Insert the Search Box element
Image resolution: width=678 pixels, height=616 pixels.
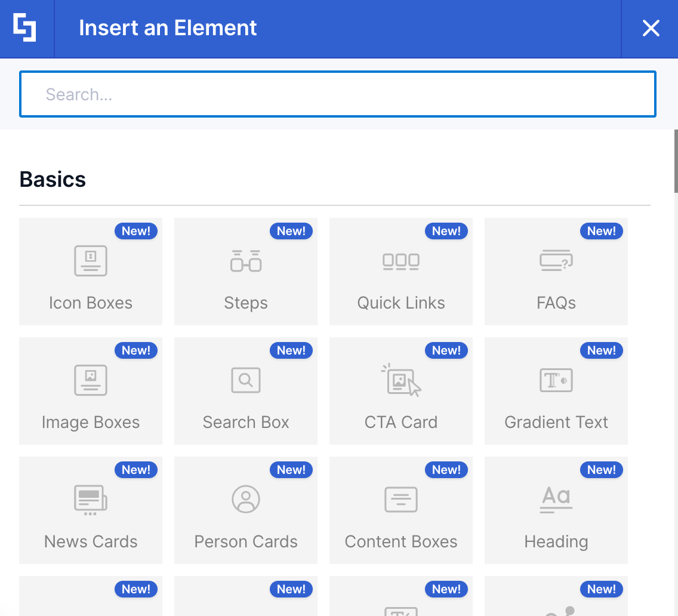[246, 391]
